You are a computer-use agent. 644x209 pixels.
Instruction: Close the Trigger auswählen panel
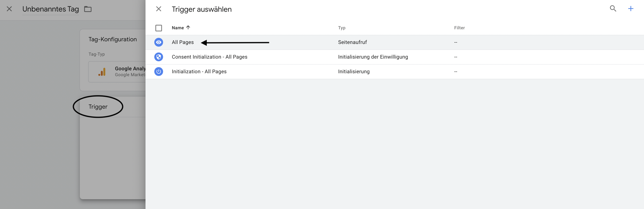158,9
